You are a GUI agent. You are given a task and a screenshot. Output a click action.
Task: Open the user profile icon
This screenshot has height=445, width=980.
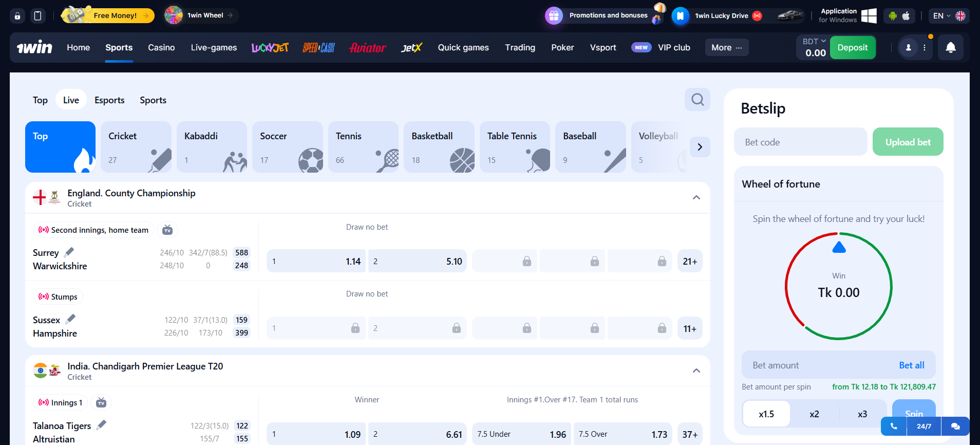tap(908, 47)
